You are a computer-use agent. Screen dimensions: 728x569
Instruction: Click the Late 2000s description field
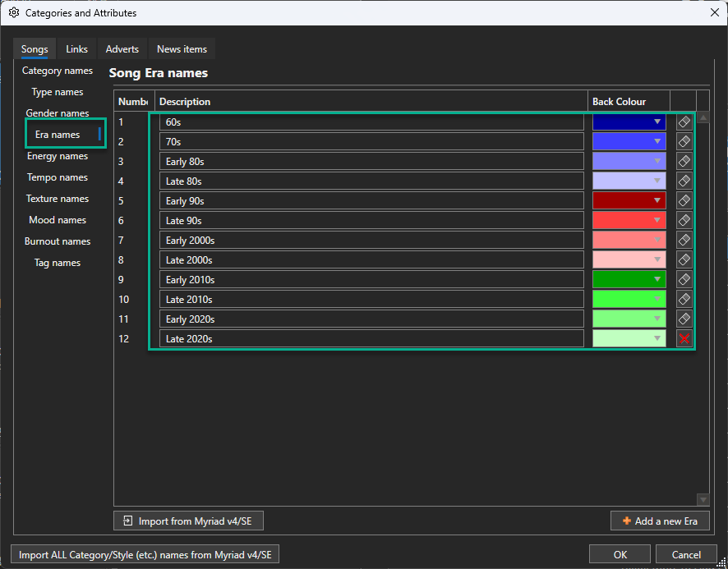pyautogui.click(x=371, y=260)
